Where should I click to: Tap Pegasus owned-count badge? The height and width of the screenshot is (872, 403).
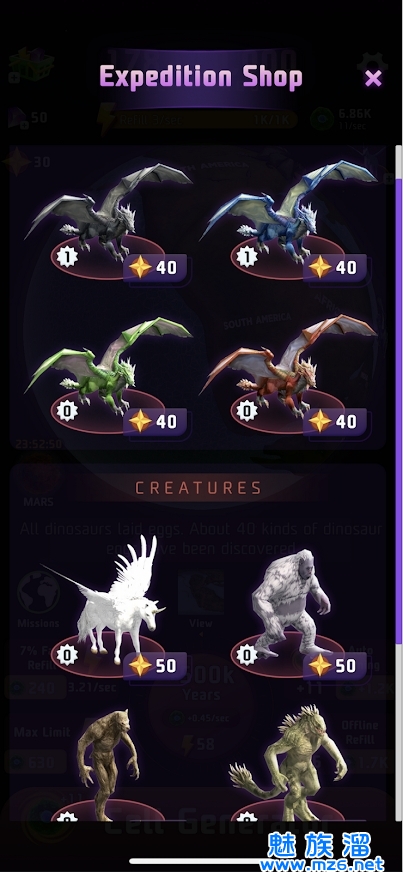(67, 655)
